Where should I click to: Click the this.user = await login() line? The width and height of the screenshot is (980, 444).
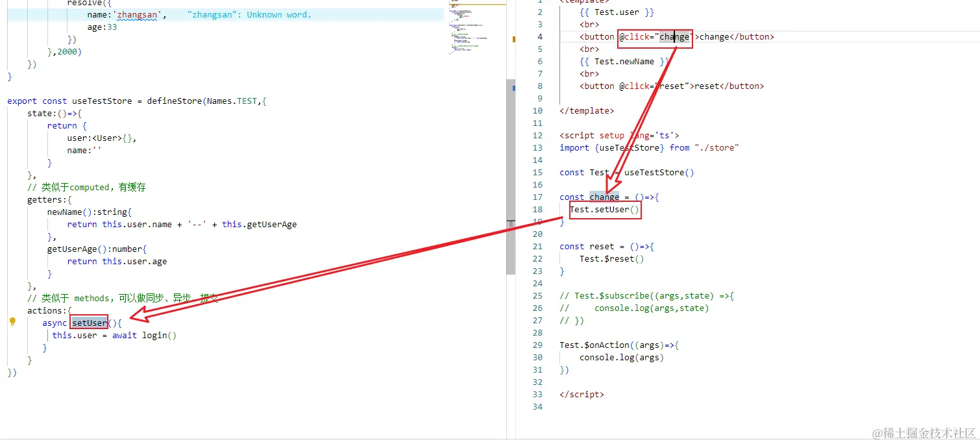click(114, 335)
